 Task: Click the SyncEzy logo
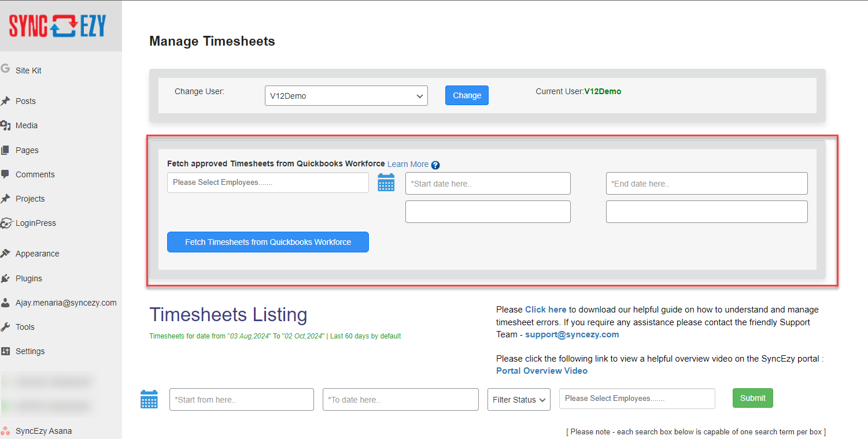(x=57, y=26)
